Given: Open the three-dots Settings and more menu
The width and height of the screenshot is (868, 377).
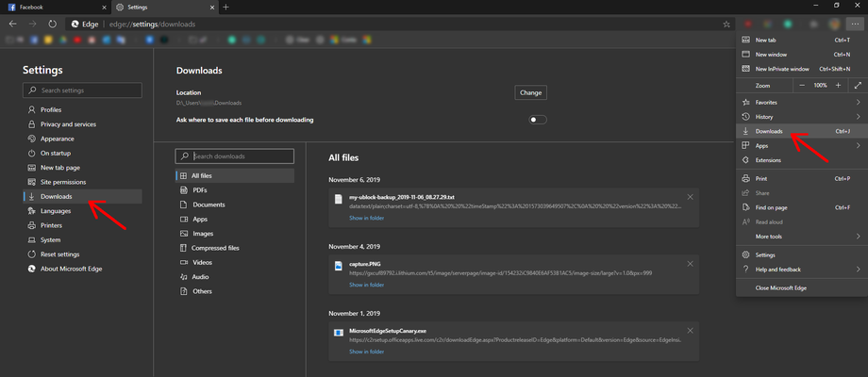Looking at the screenshot, I should [856, 25].
